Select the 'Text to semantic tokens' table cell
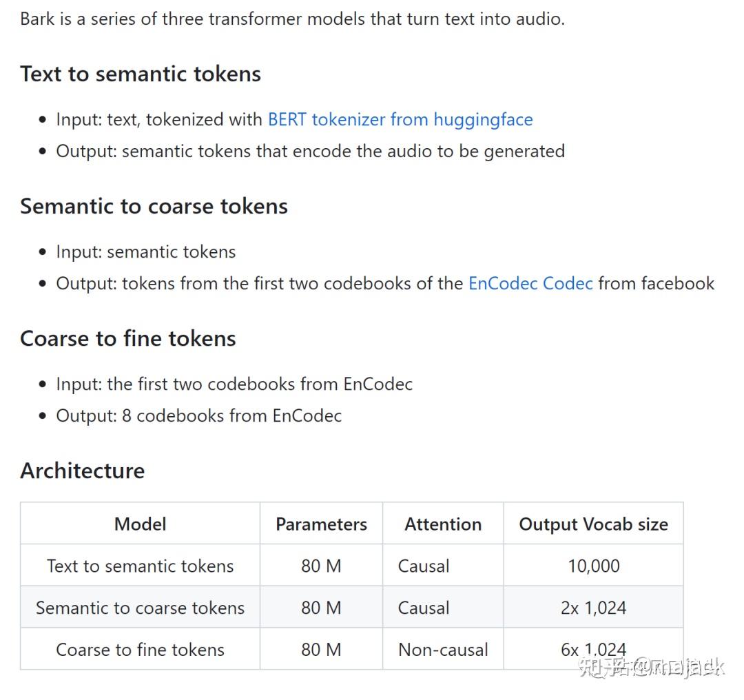The height and width of the screenshot is (700, 744). point(140,566)
